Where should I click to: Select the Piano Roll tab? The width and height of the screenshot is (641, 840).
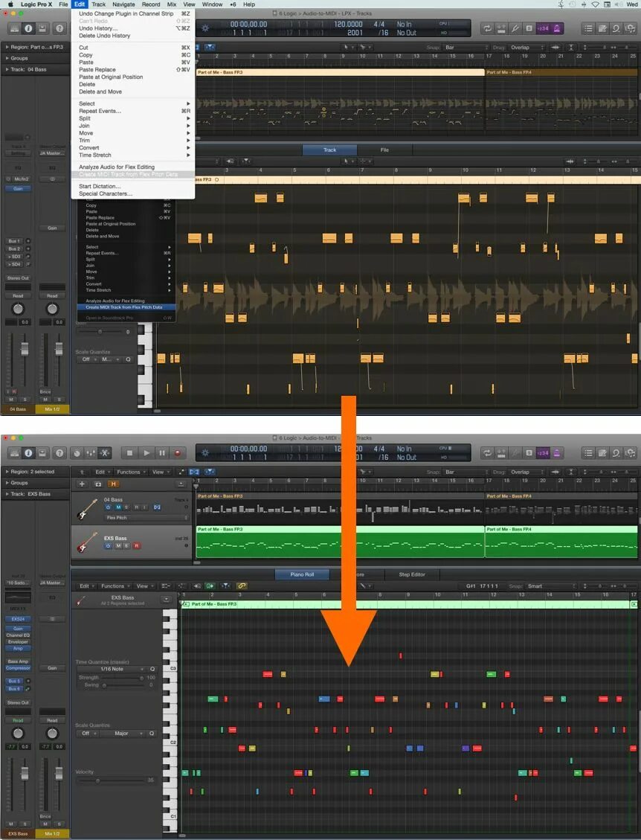[302, 574]
